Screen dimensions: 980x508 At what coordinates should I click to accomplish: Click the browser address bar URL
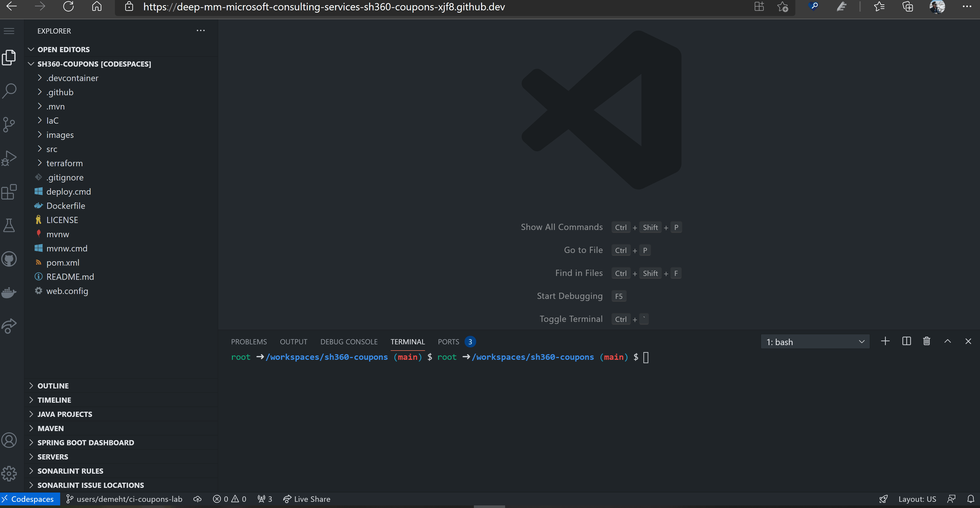click(324, 7)
